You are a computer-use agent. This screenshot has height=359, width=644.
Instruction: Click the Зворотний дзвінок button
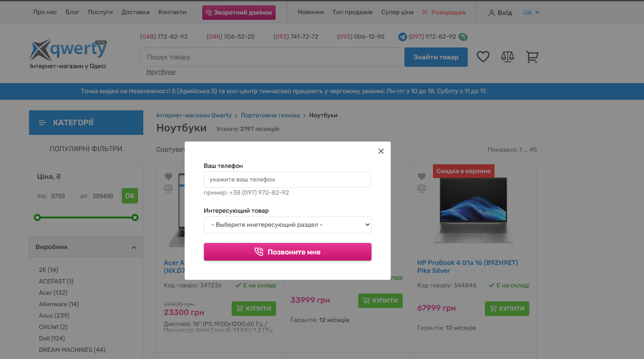point(239,13)
